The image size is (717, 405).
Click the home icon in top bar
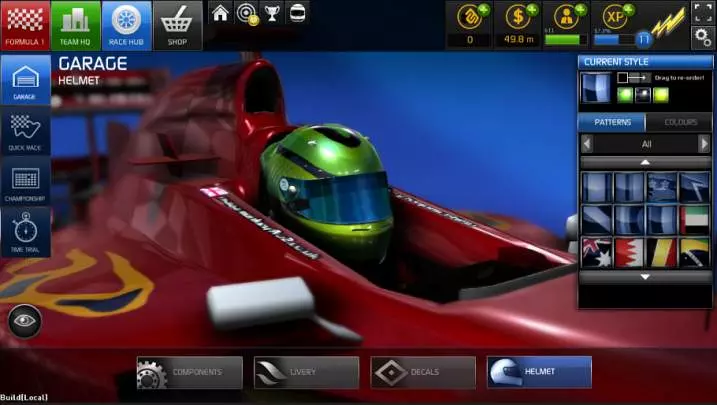220,13
